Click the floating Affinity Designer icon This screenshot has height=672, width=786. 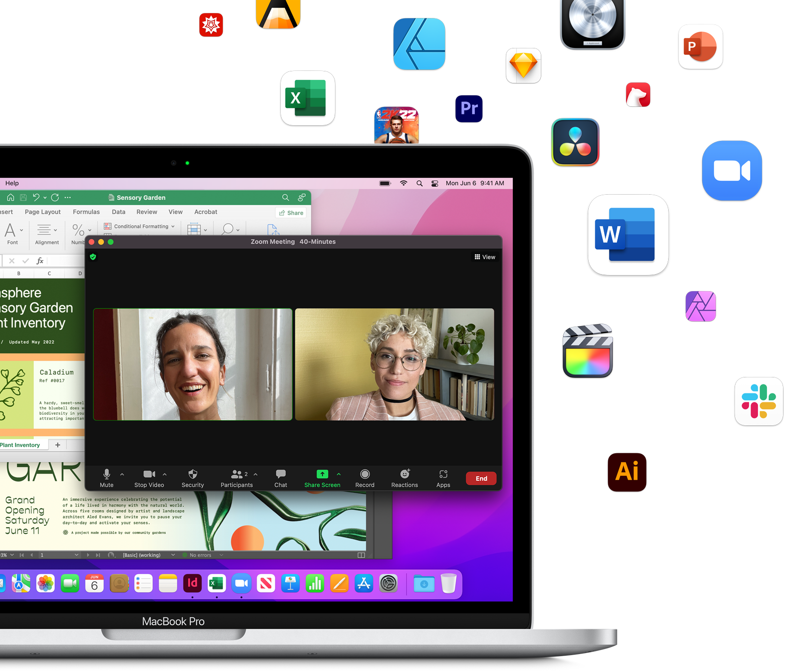[x=419, y=44]
